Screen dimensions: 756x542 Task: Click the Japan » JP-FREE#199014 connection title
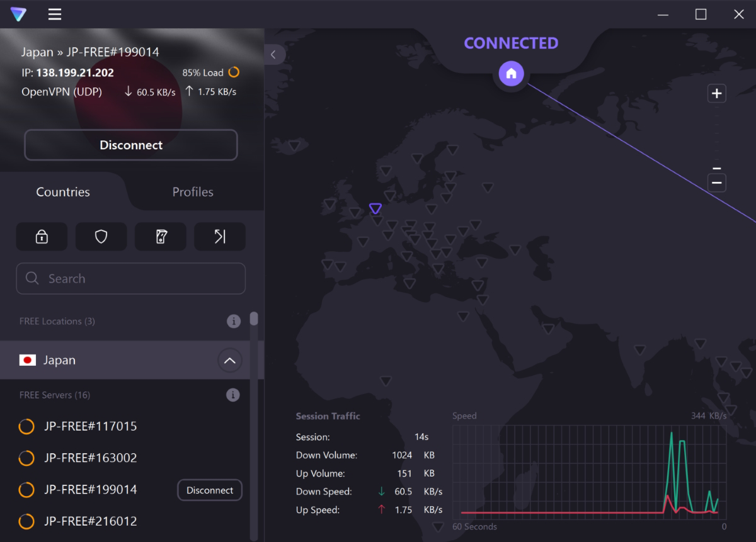[90, 52]
